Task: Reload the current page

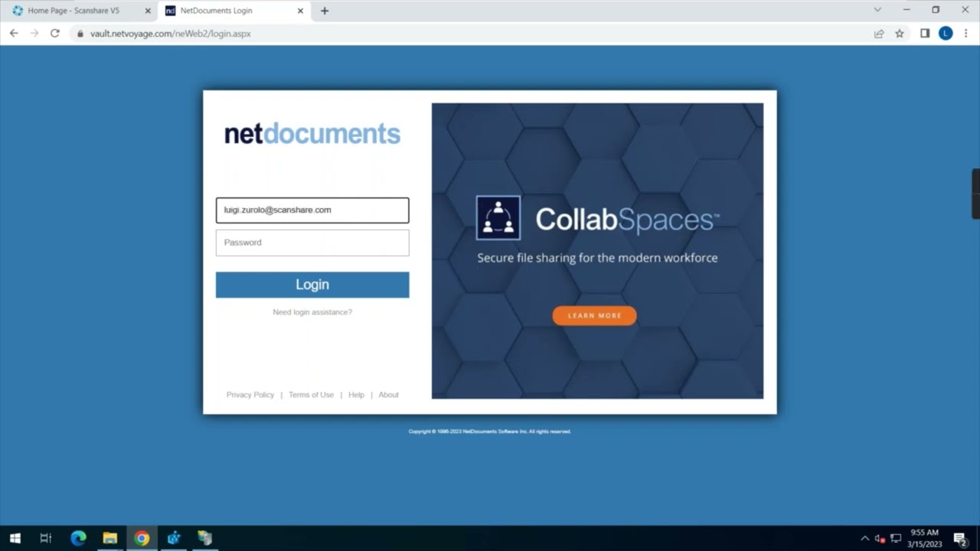Action: coord(55,34)
